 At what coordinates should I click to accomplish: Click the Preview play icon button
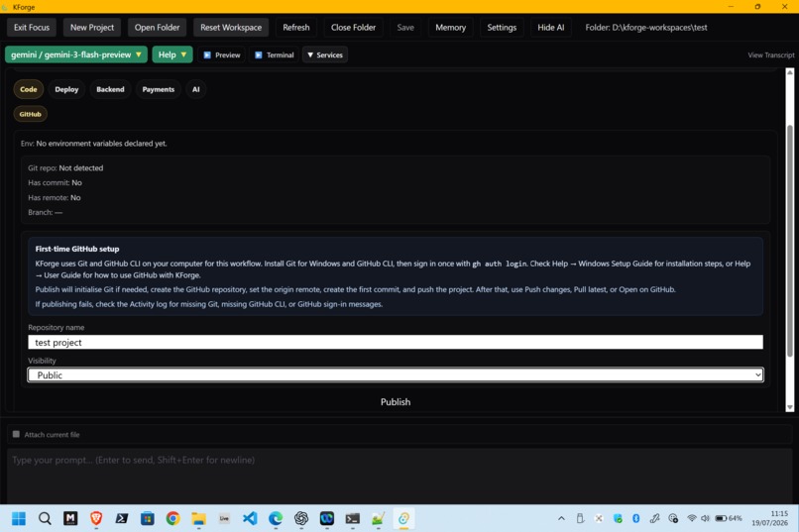pos(222,54)
